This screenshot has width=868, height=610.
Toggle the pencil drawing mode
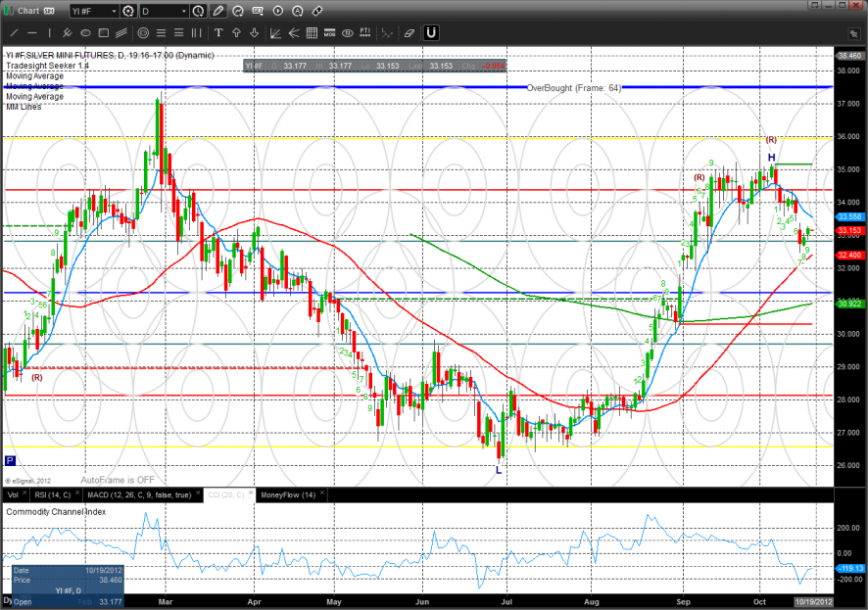[x=217, y=11]
